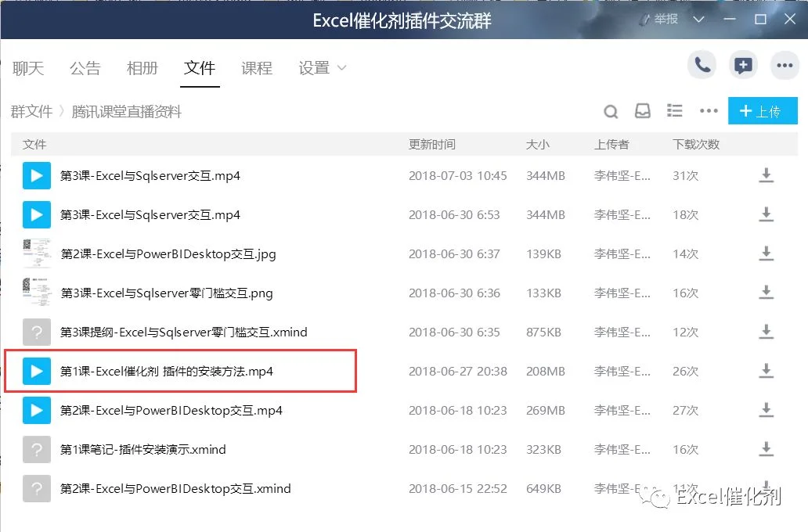Open the 公告 tab

coord(85,67)
